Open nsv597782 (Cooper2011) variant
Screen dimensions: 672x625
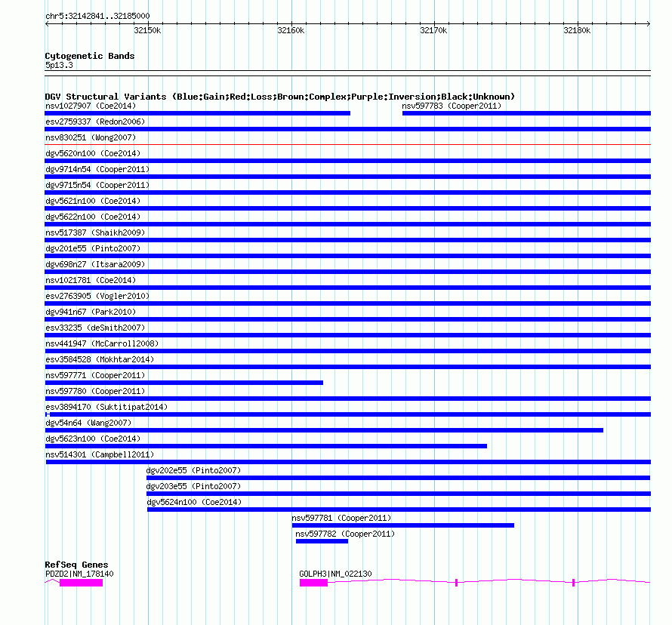[x=345, y=534]
